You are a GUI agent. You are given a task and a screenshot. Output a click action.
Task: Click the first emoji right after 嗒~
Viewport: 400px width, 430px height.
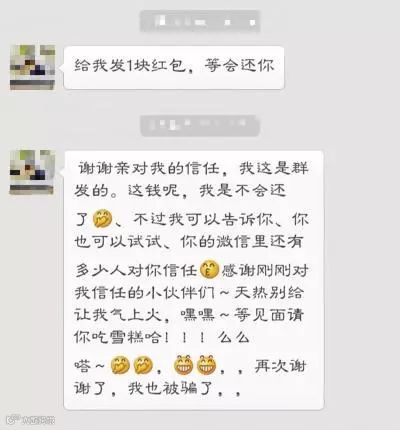(x=120, y=366)
